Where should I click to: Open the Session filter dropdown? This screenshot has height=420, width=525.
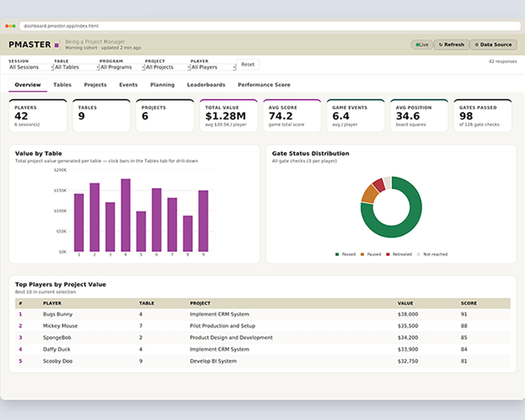coord(31,67)
